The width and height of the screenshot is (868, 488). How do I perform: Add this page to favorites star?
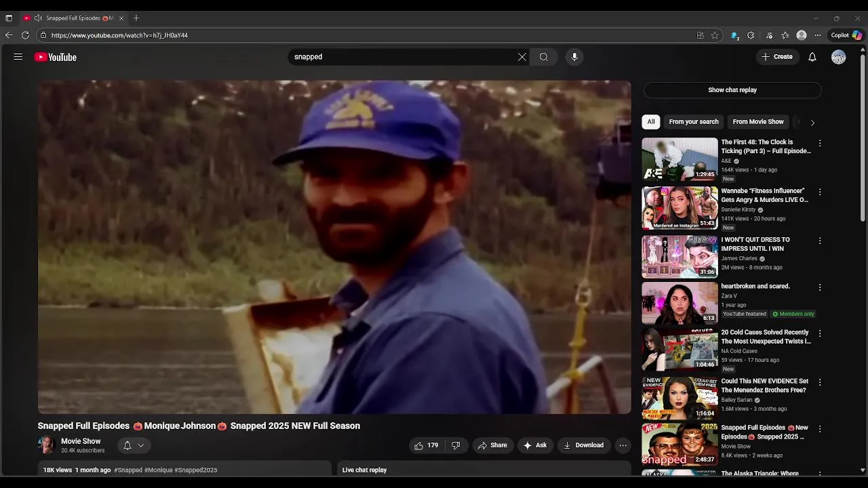(x=715, y=35)
